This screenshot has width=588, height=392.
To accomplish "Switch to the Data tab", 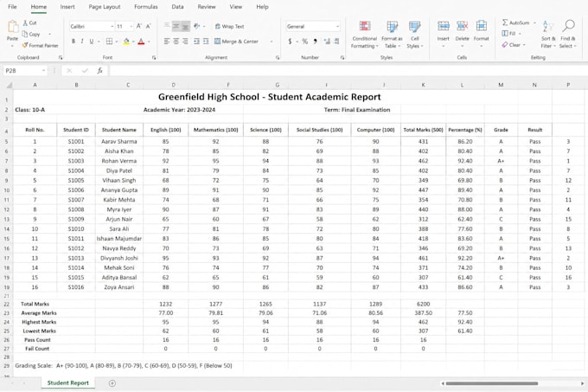I will click(x=177, y=7).
